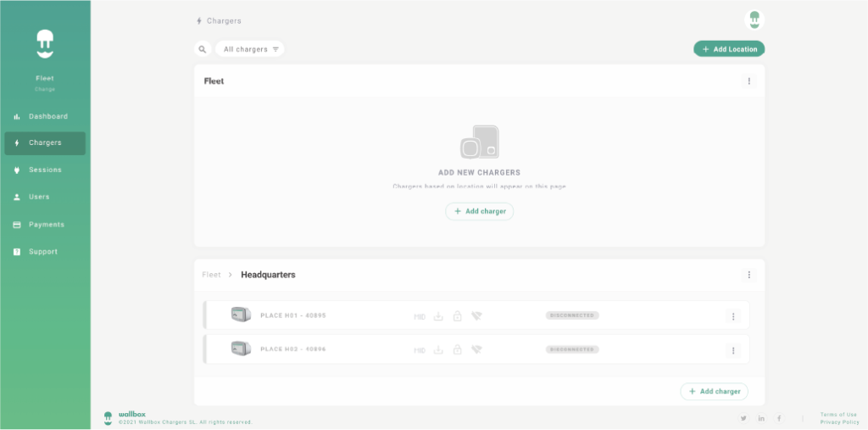Image resolution: width=868 pixels, height=430 pixels.
Task: Click the connectivity icon for PLACE H01
Action: (x=476, y=316)
